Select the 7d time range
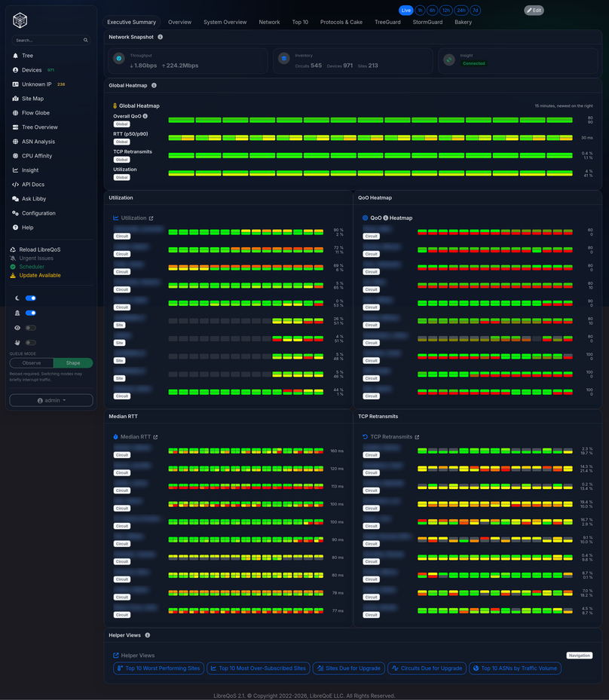 click(475, 11)
